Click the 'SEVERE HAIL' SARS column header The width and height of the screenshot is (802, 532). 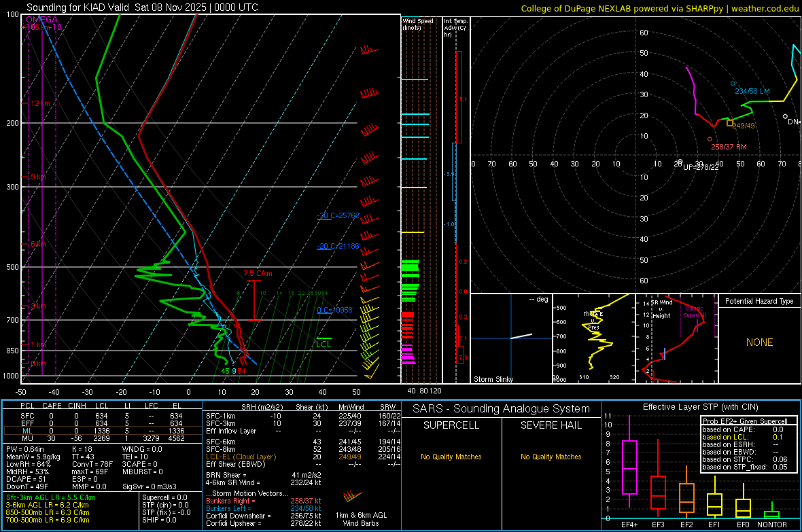(x=551, y=425)
